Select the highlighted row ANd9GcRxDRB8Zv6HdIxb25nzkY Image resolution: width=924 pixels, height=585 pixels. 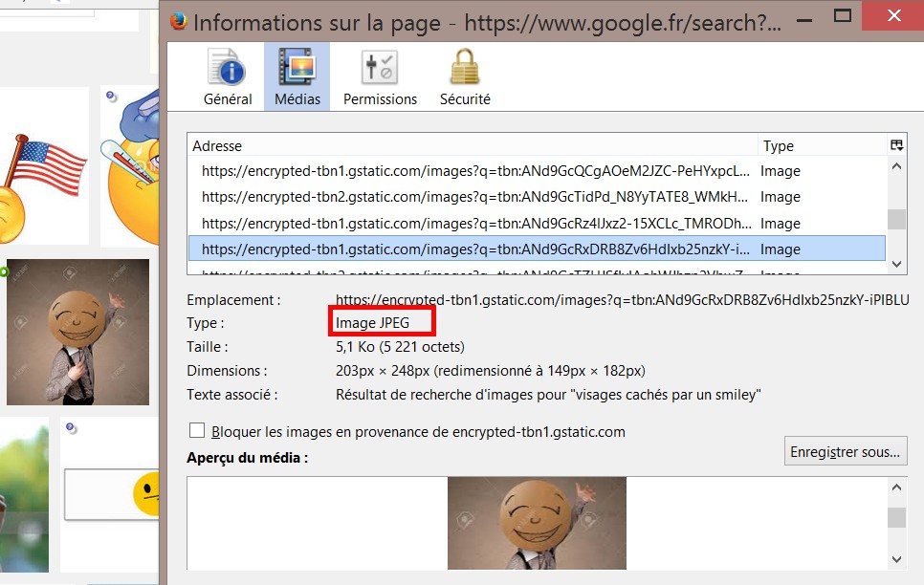tap(537, 249)
